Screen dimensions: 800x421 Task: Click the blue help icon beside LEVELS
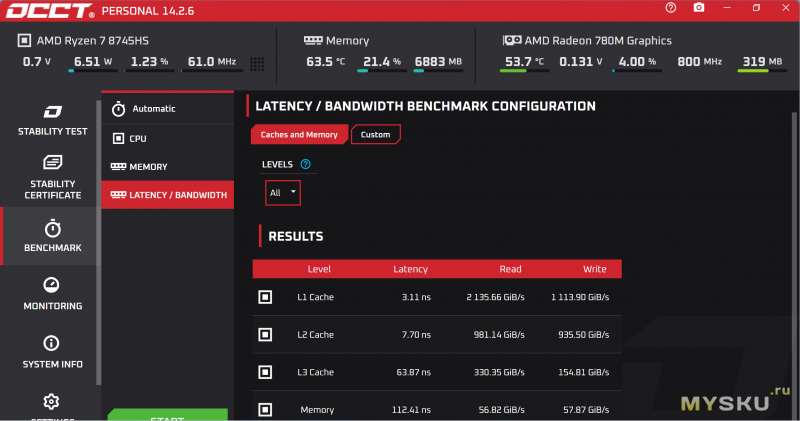(x=305, y=164)
